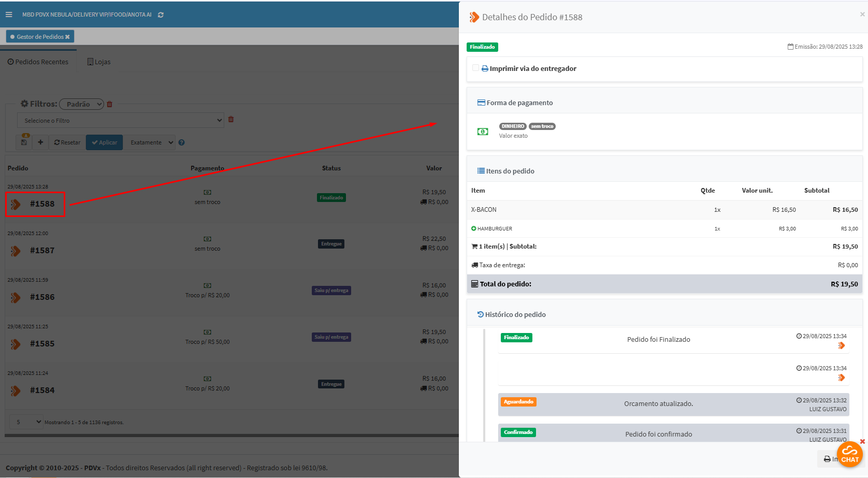Enable Imprimir via do entregador checkbox

[475, 68]
